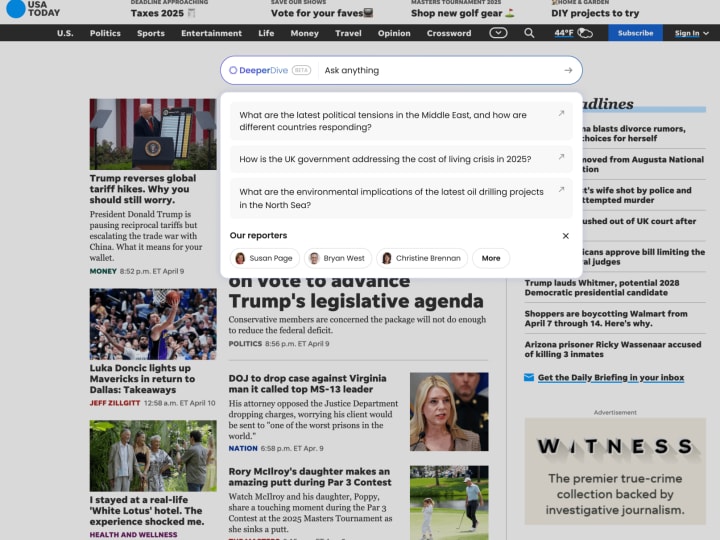Open the Crossword nav link
720x540 pixels.
coord(449,33)
